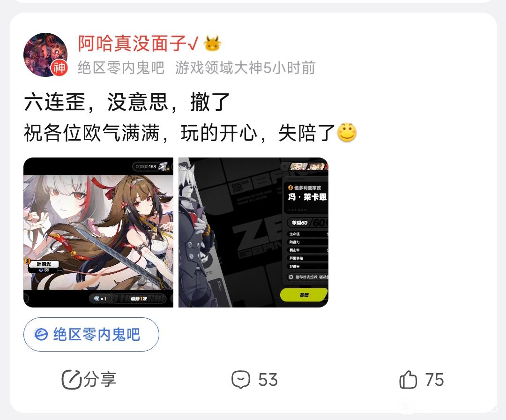Open comments with speech bubble icon
Screen dimensions: 506x420
point(241,380)
